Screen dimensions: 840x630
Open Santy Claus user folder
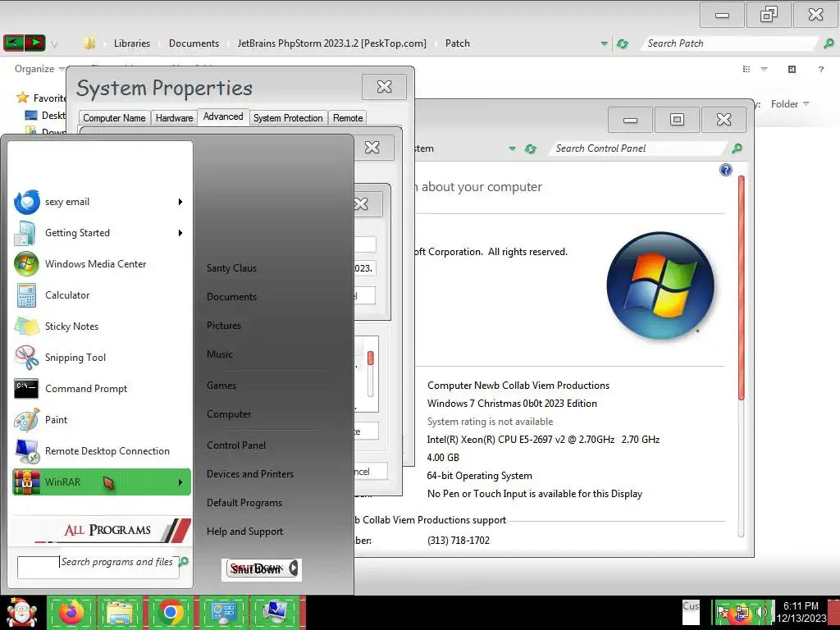tap(231, 268)
